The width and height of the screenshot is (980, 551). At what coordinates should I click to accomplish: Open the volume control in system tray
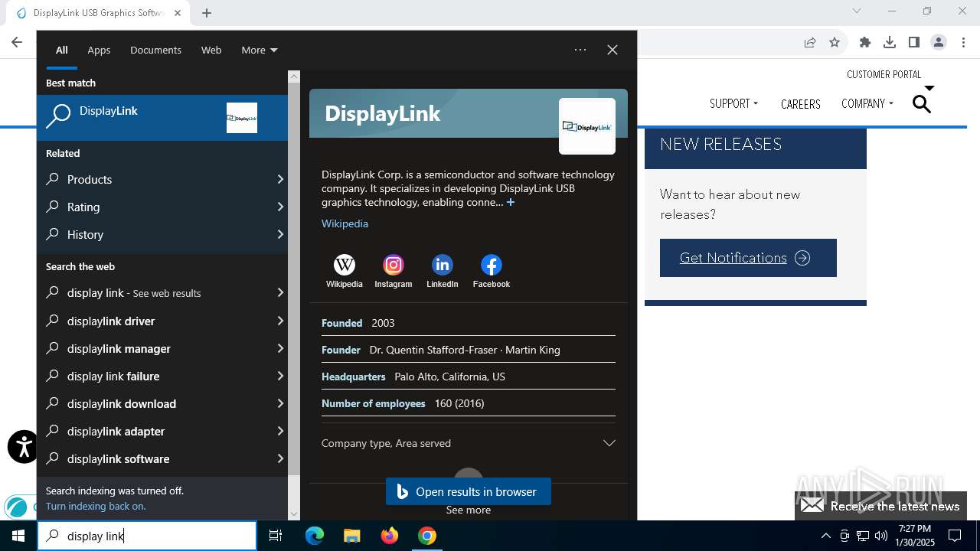[x=881, y=536]
